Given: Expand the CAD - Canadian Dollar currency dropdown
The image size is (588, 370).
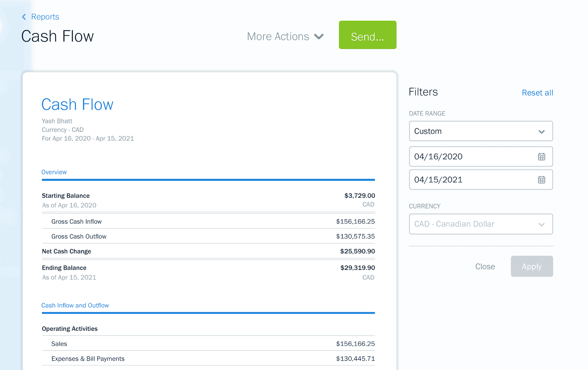Looking at the screenshot, I should click(481, 224).
